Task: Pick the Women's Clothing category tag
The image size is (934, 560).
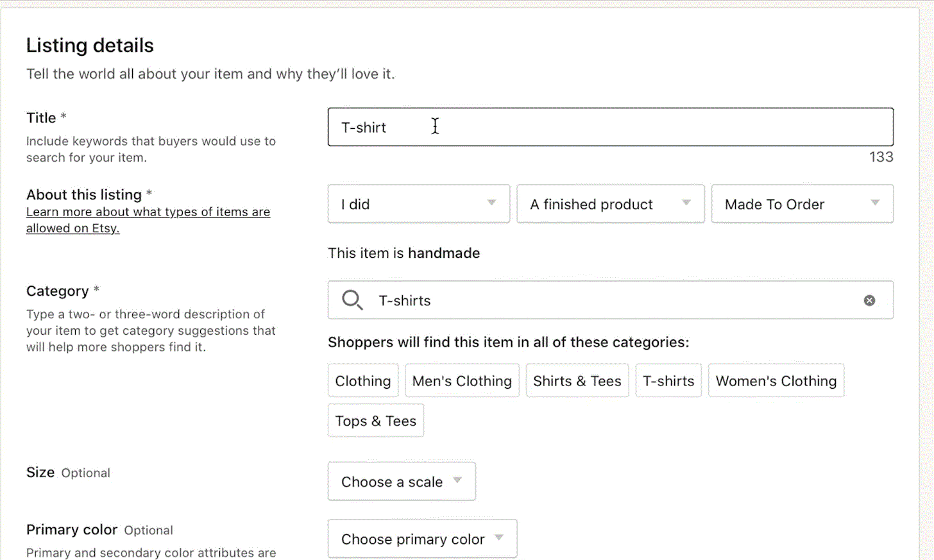Action: coord(776,380)
